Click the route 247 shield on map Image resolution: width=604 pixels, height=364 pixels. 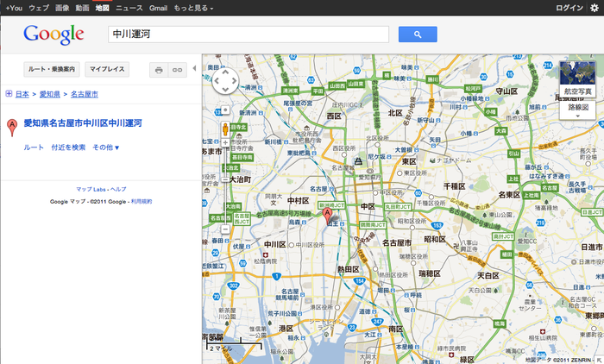coord(378,321)
